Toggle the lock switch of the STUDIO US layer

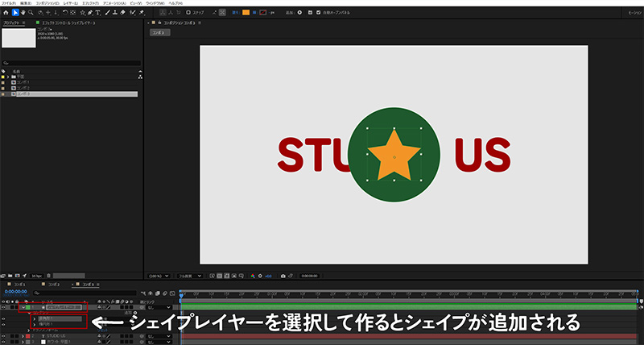click(17, 336)
